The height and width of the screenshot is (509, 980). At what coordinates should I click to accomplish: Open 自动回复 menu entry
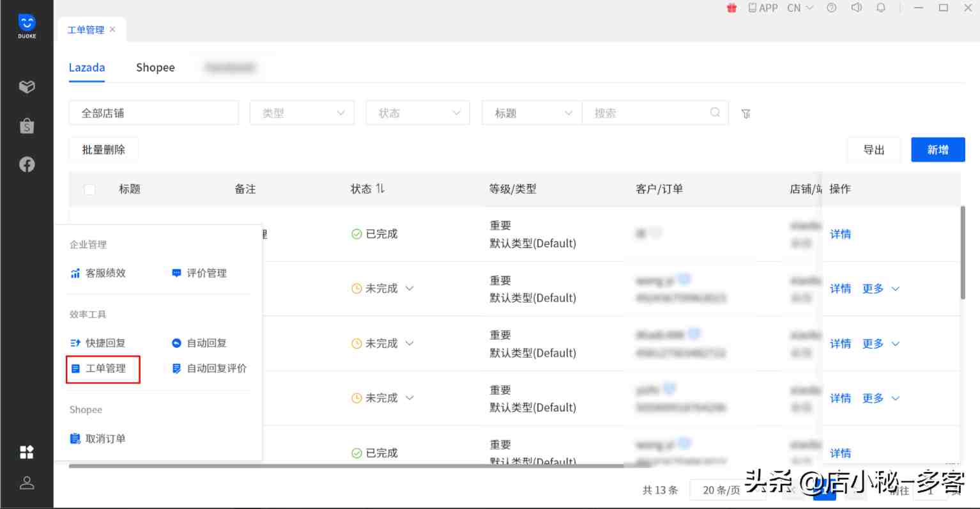point(199,343)
